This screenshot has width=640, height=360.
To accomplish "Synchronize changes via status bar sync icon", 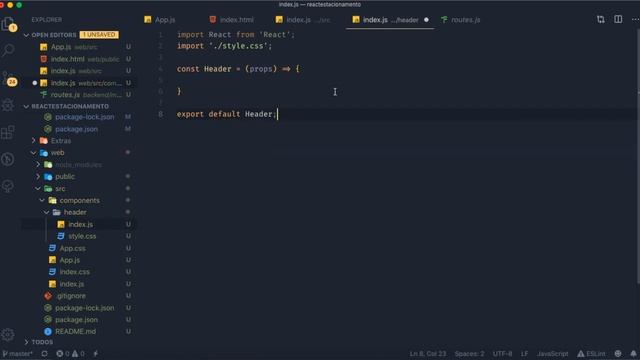I will pos(44,353).
